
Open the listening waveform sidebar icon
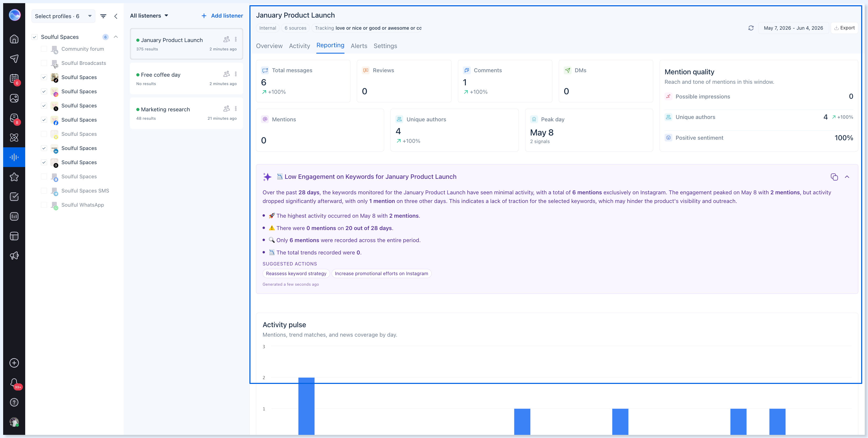click(14, 157)
